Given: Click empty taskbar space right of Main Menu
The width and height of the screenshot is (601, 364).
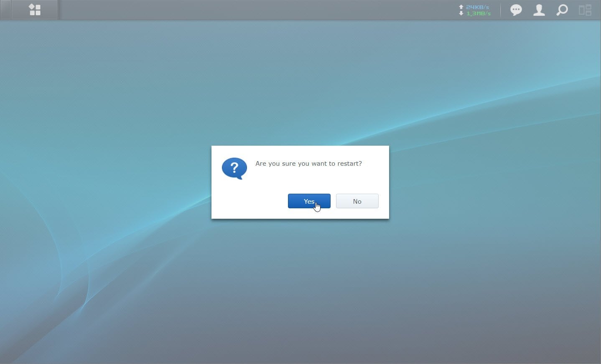Looking at the screenshot, I should (x=251, y=10).
